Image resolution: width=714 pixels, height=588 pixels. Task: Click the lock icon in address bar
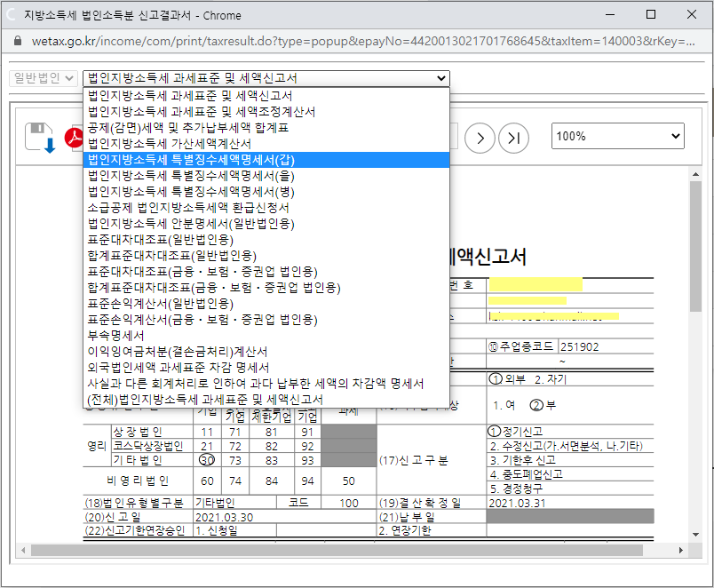click(16, 42)
